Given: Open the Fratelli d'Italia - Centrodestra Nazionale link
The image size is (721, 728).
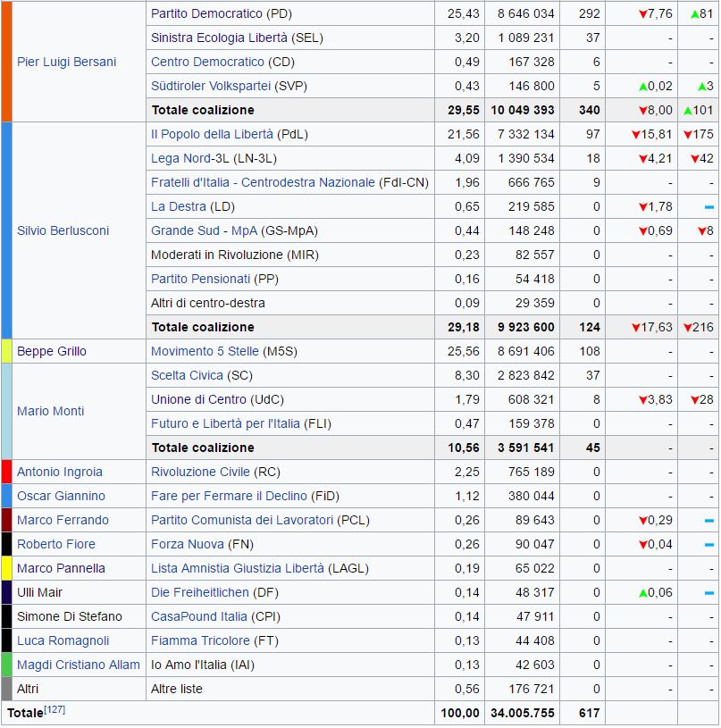Looking at the screenshot, I should (x=263, y=182).
